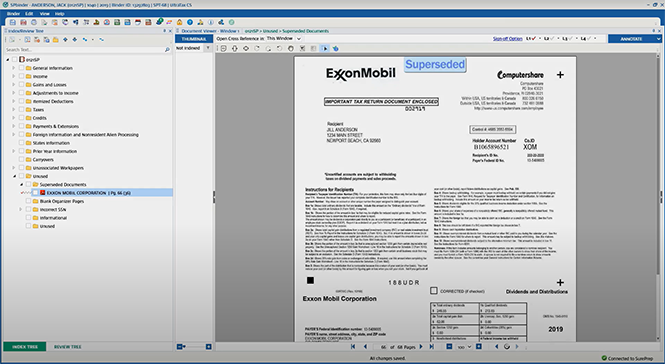Click the Search Text input field
665x364 pixels.
[84, 50]
